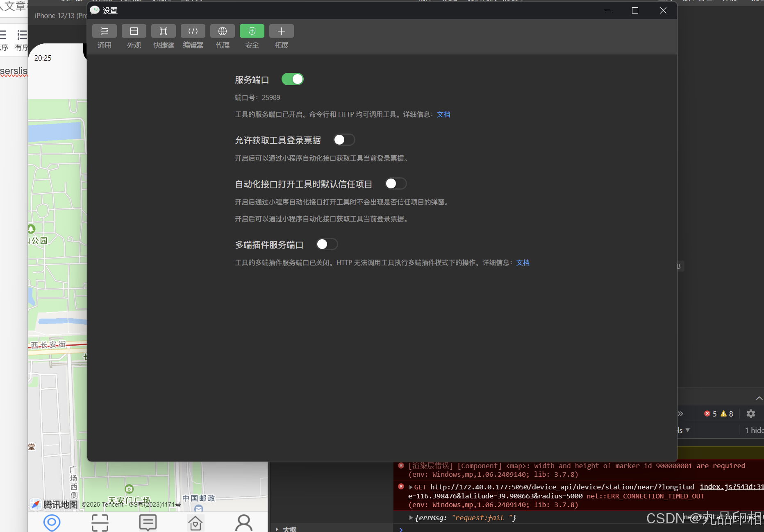Enable 允许获取工具登录票据 switch

344,140
